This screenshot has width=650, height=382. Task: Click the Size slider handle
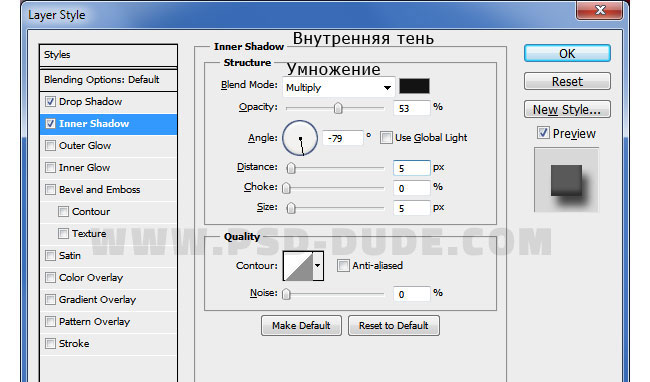pos(291,208)
